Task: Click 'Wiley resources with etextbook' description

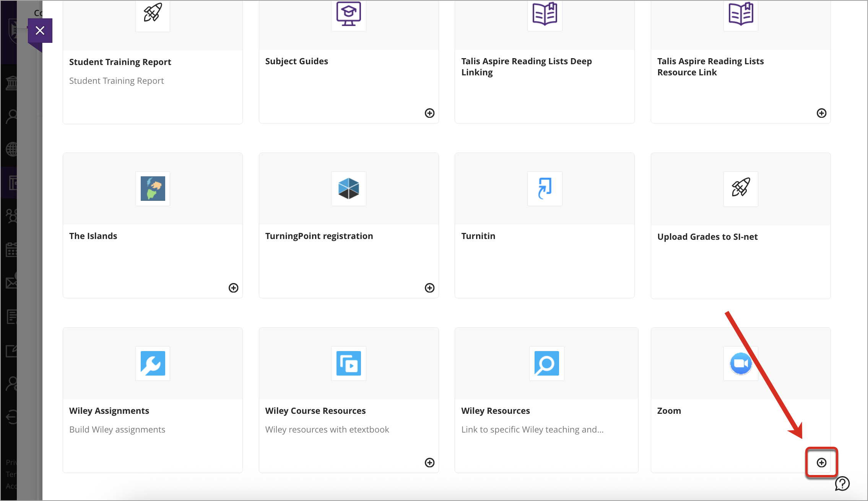Action: coord(327,429)
